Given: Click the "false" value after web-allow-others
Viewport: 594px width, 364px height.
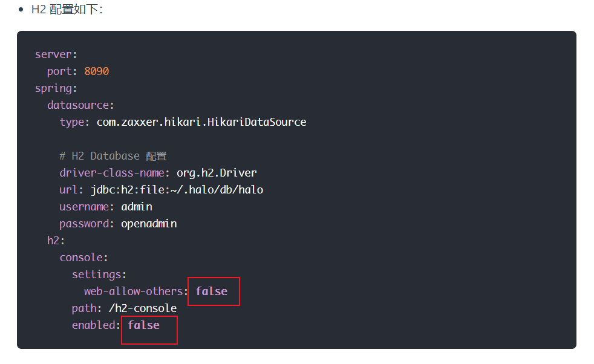Looking at the screenshot, I should coord(212,291).
